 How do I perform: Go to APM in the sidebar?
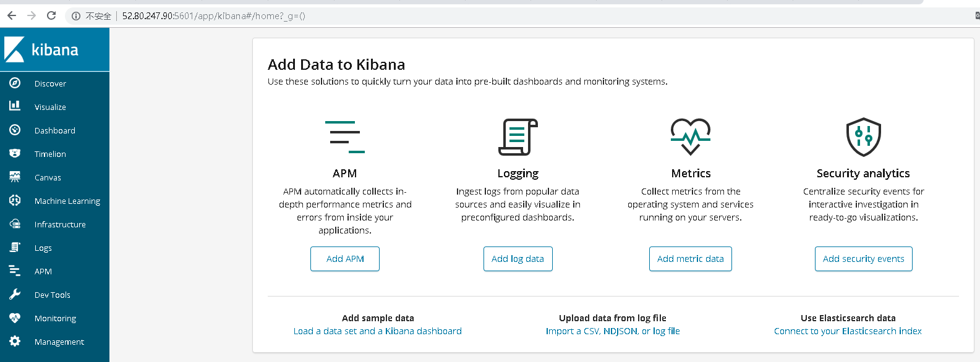coord(43,271)
